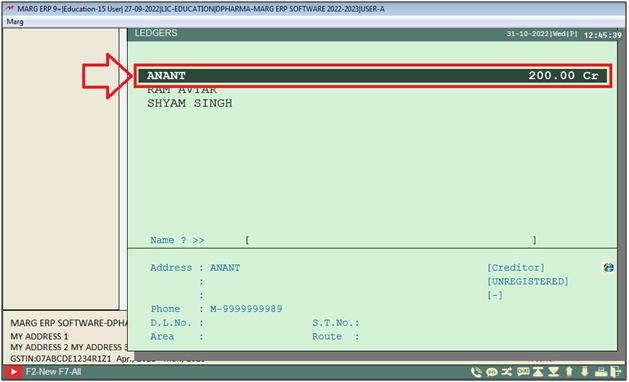Click the D.L.No. field label
Screen dimensions: 629x382
(171, 323)
